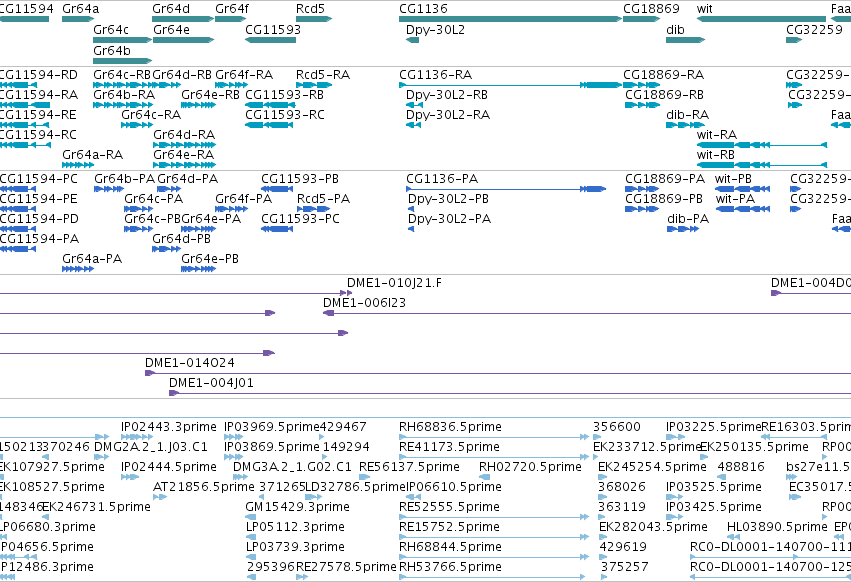This screenshot has height=582, width=851.
Task: Open transcript Gr64e-RB
Action: pyautogui.click(x=199, y=105)
